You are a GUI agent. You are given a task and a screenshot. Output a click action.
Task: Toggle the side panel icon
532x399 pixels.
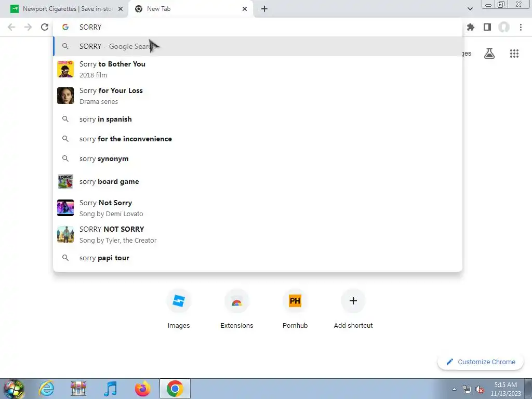tap(487, 27)
